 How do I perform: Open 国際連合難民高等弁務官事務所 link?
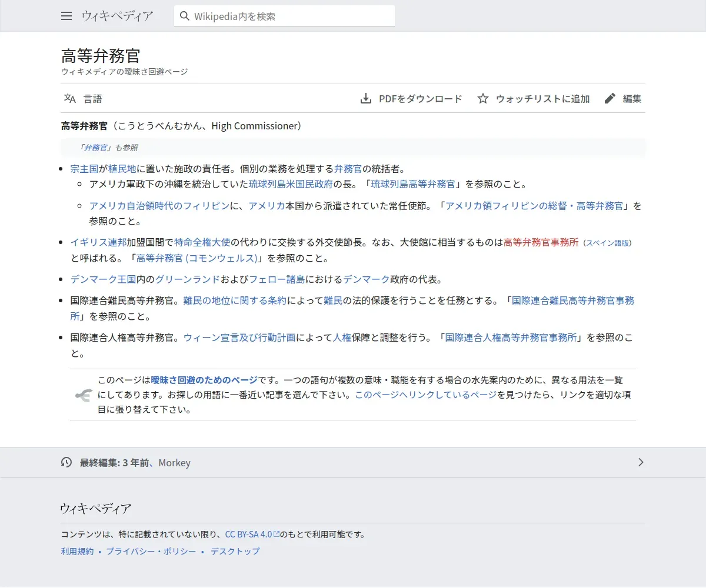click(x=574, y=300)
